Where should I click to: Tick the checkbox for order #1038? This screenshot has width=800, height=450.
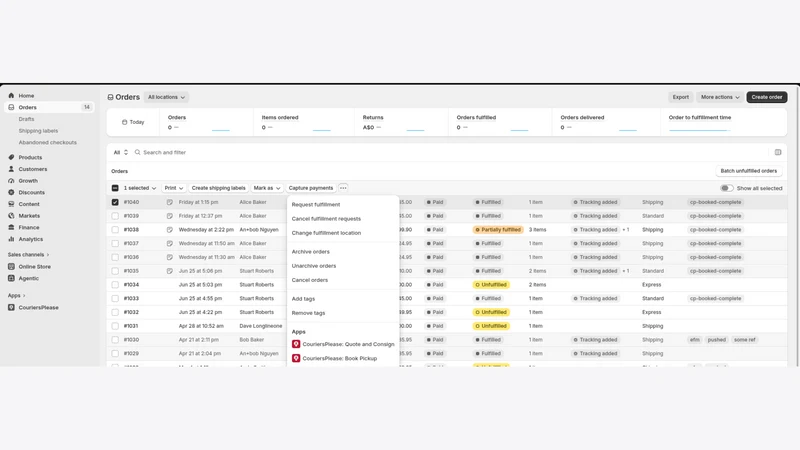pos(115,230)
